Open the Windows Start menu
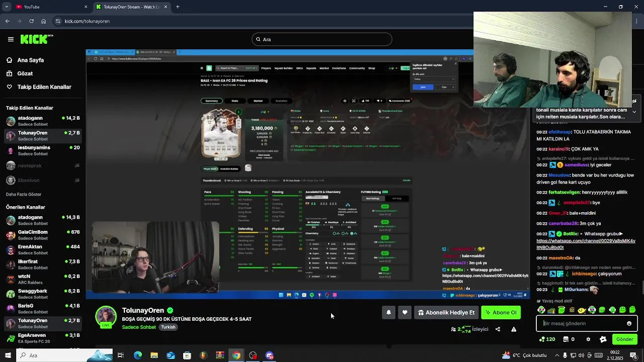This screenshot has width=644, height=362. click(x=7, y=355)
